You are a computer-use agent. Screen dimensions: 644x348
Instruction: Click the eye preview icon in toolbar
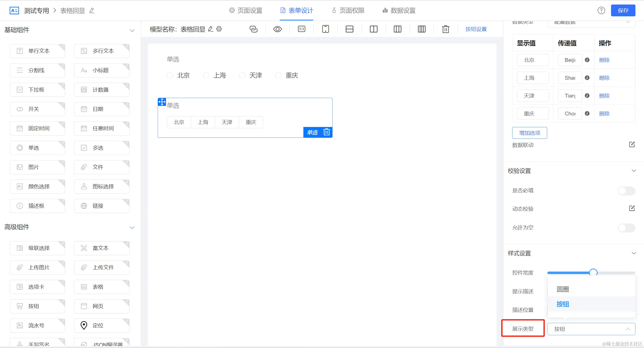click(x=277, y=29)
